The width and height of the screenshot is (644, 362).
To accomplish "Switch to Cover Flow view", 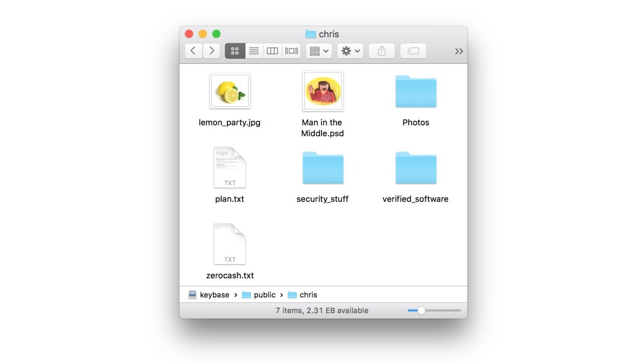I will pos(291,51).
